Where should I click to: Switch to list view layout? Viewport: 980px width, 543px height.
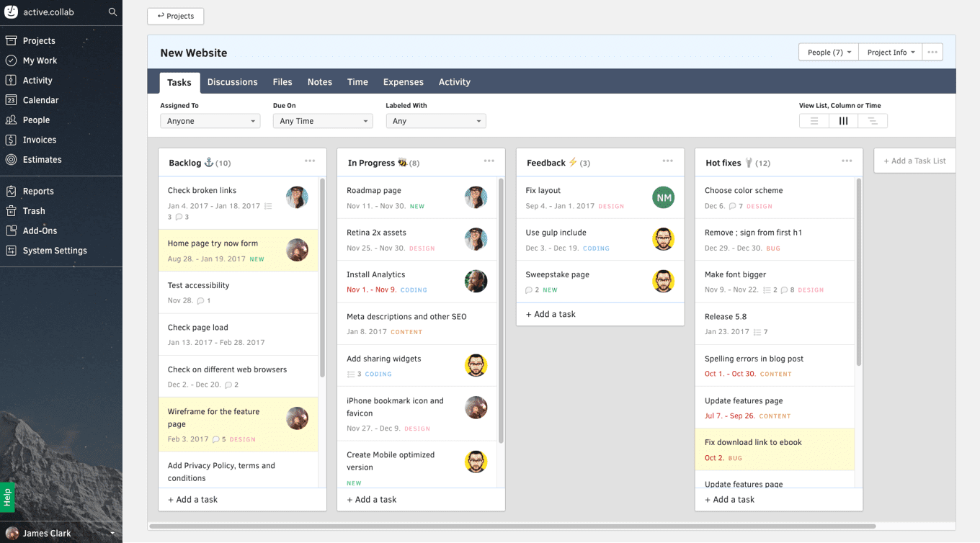(x=814, y=121)
